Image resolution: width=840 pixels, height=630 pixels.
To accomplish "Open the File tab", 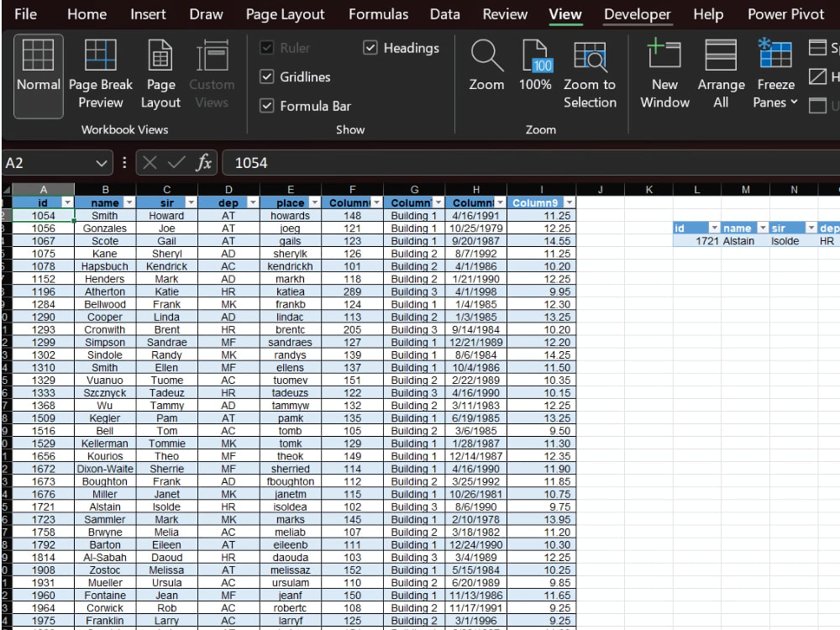I will point(26,14).
